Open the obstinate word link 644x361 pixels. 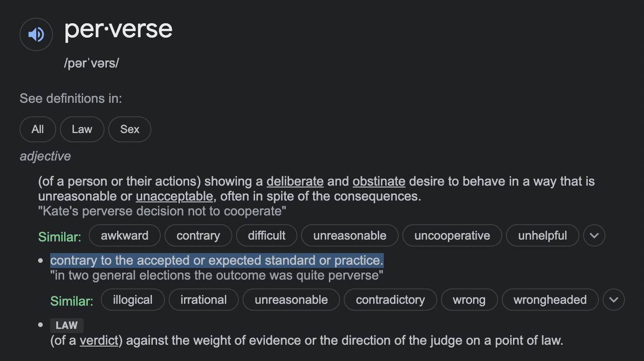379,181
